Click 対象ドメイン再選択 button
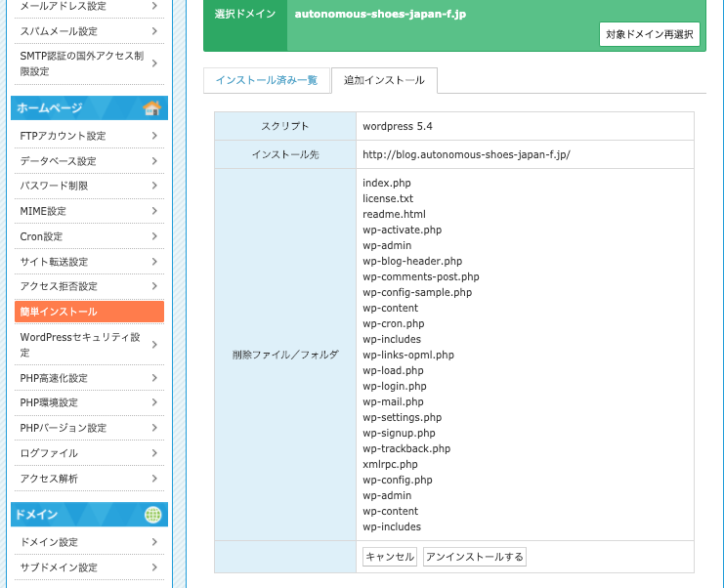 pyautogui.click(x=649, y=34)
